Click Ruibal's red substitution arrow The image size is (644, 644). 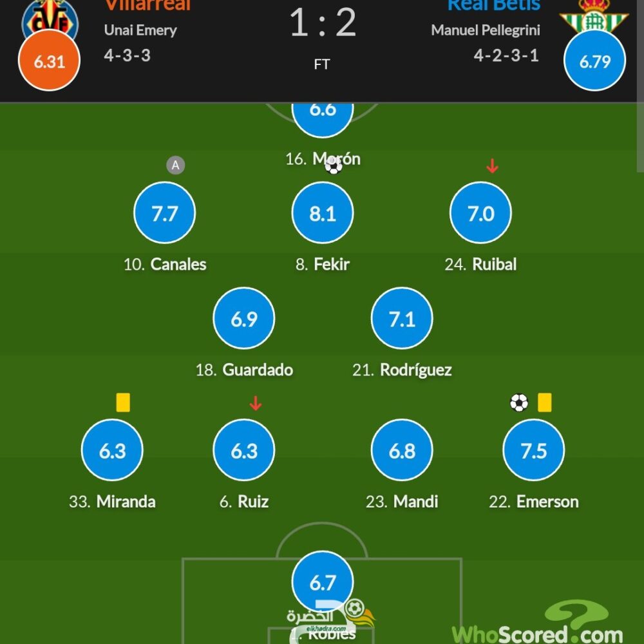click(x=492, y=166)
